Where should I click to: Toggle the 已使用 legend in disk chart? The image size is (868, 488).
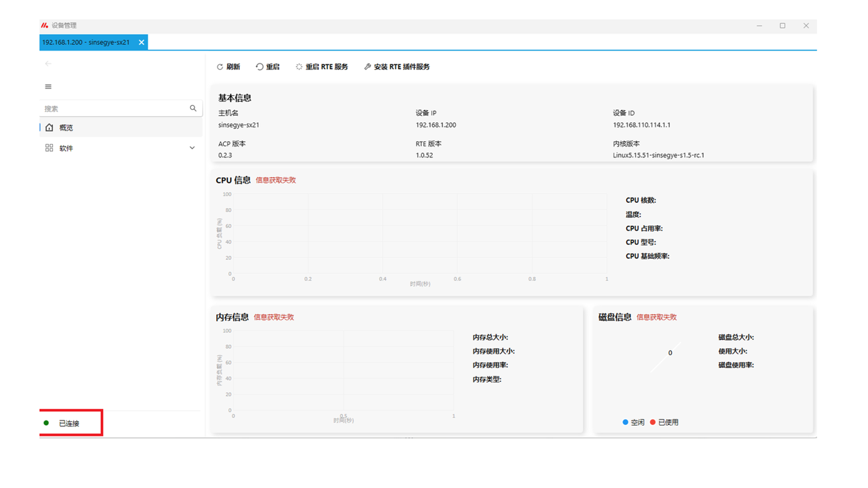coord(664,422)
